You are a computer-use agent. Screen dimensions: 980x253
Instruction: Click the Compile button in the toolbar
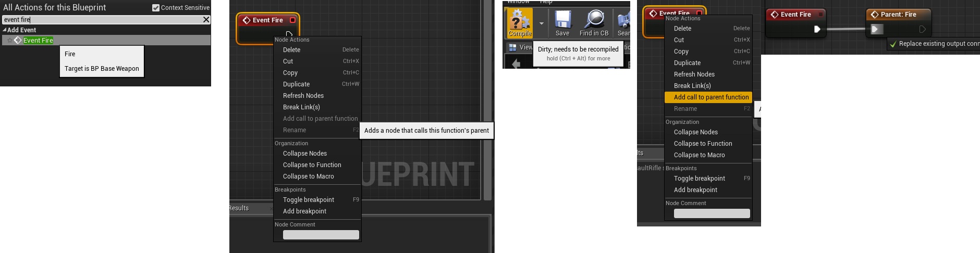520,23
